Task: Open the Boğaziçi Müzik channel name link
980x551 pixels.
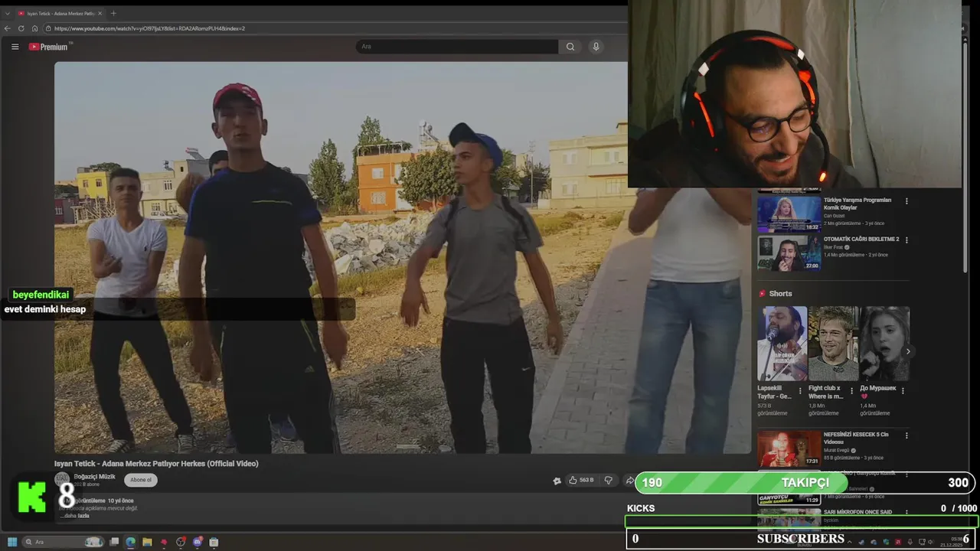Action: coord(94,476)
